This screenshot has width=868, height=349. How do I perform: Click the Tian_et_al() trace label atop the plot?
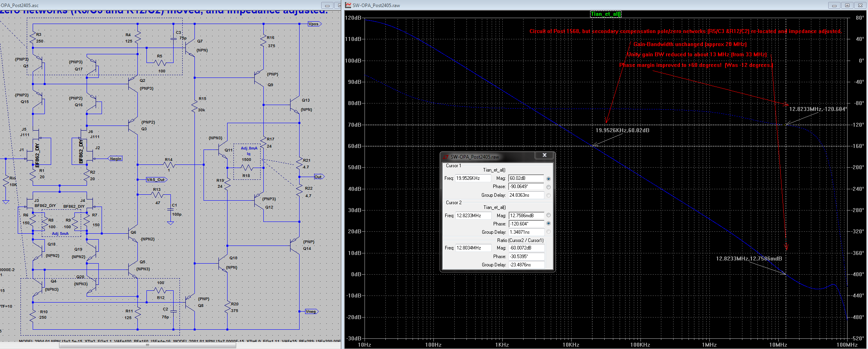[x=606, y=14]
